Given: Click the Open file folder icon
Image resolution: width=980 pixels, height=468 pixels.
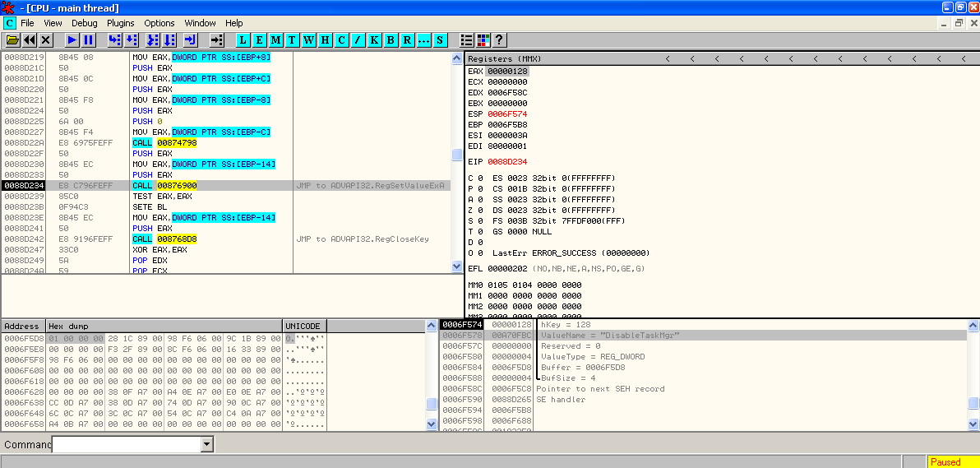Looking at the screenshot, I should click(x=12, y=40).
